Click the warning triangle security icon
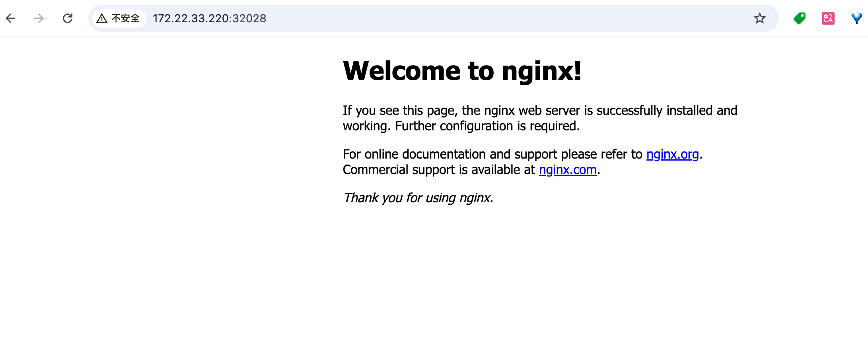The width and height of the screenshot is (868, 341). 102,18
